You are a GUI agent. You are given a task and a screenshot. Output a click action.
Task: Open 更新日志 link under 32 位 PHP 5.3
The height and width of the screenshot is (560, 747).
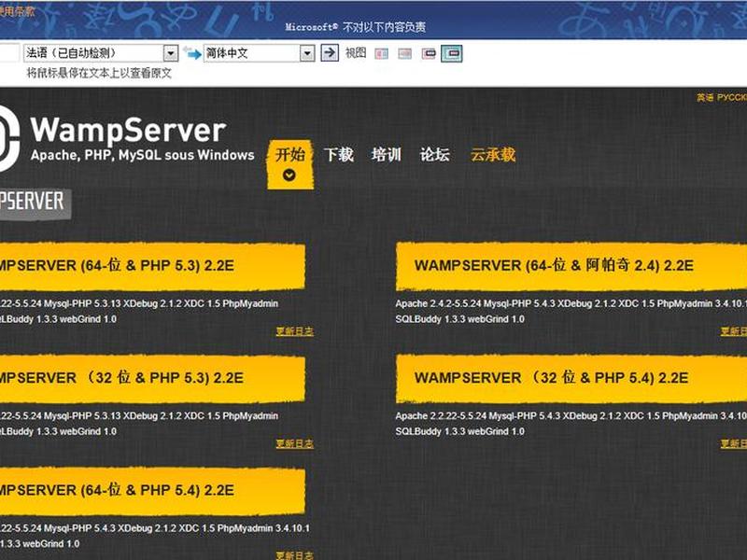tap(295, 444)
